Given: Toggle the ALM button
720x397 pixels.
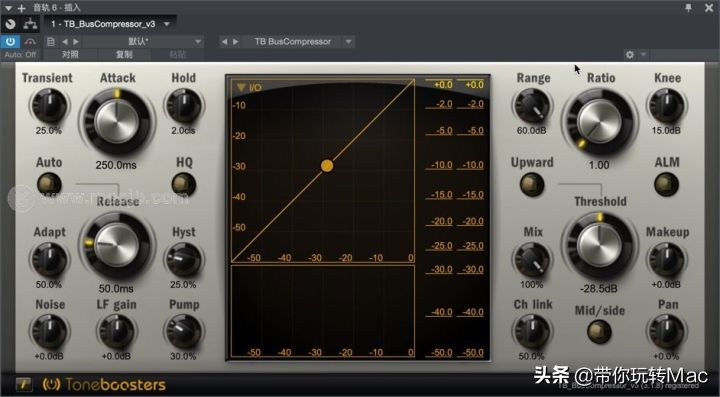Looking at the screenshot, I should point(666,184).
